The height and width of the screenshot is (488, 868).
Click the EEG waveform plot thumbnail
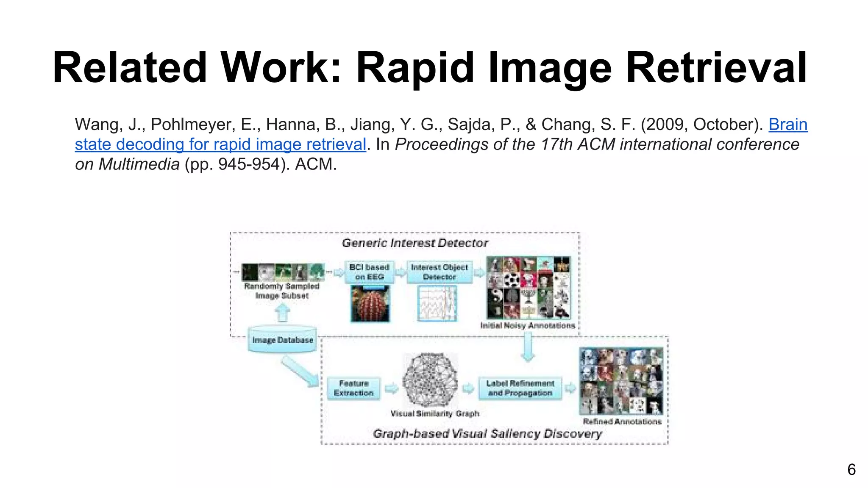(437, 303)
